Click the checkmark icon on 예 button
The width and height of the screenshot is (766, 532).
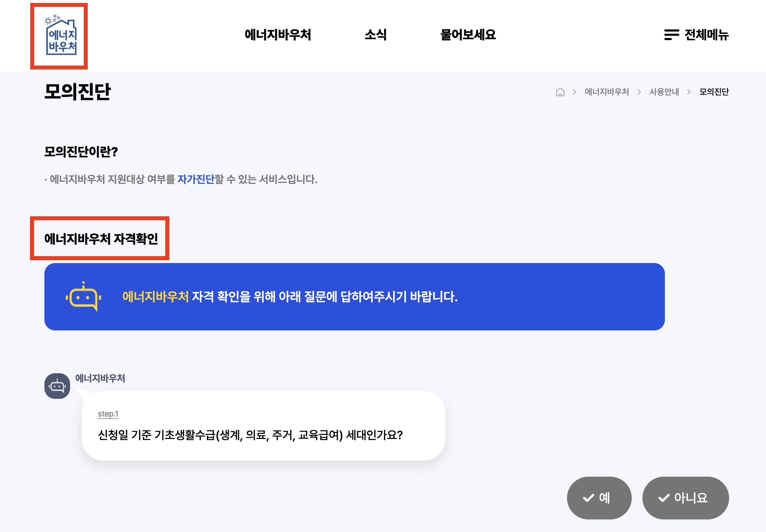588,498
